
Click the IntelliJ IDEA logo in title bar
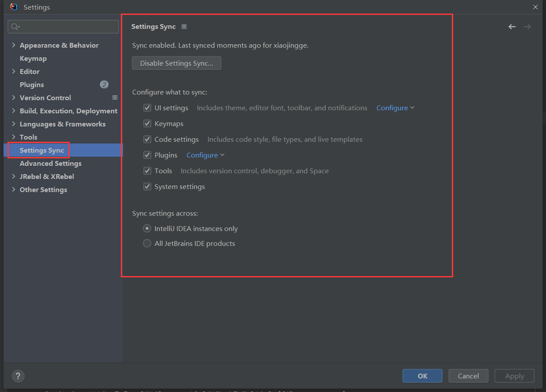[14, 7]
